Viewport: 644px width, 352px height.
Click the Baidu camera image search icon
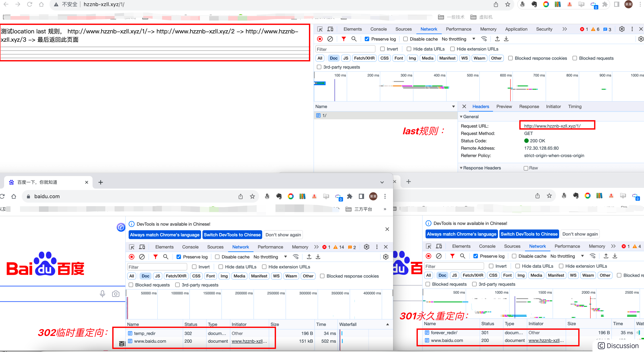116,294
